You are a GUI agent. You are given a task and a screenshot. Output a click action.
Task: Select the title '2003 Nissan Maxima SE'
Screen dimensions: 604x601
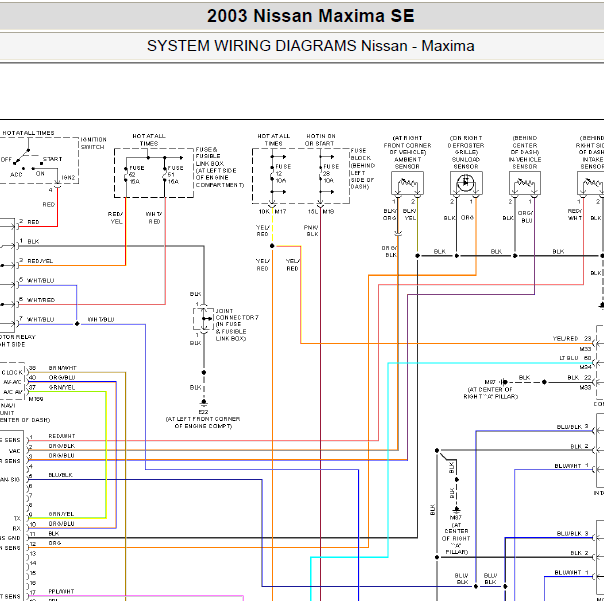[x=310, y=16]
